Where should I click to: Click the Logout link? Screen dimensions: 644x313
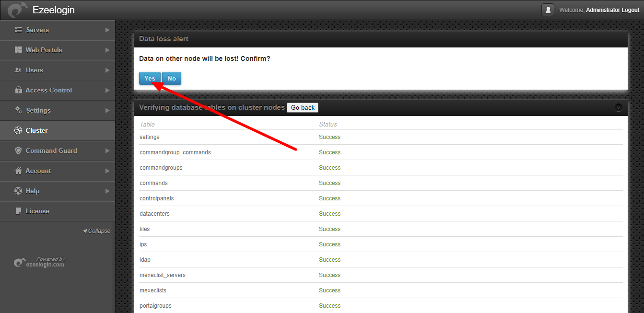[630, 10]
